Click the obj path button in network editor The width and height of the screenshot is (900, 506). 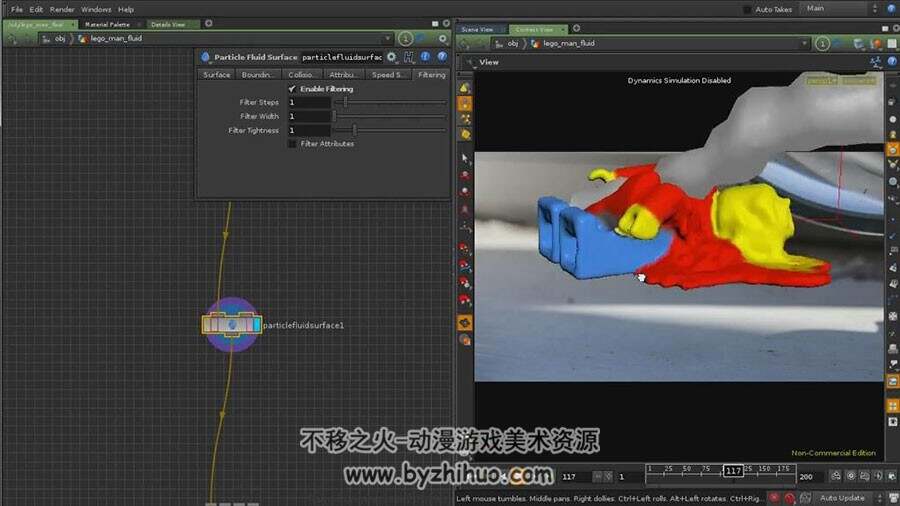coord(60,38)
